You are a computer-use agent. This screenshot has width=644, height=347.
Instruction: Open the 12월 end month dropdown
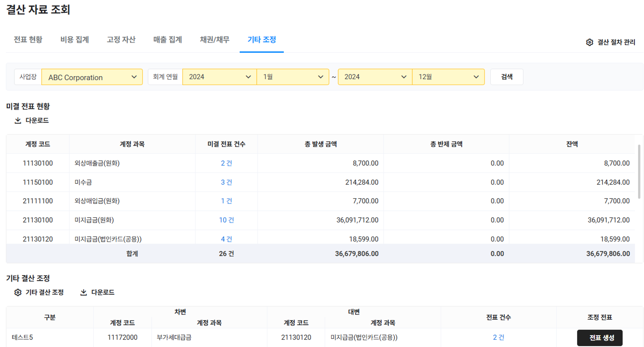[448, 77]
